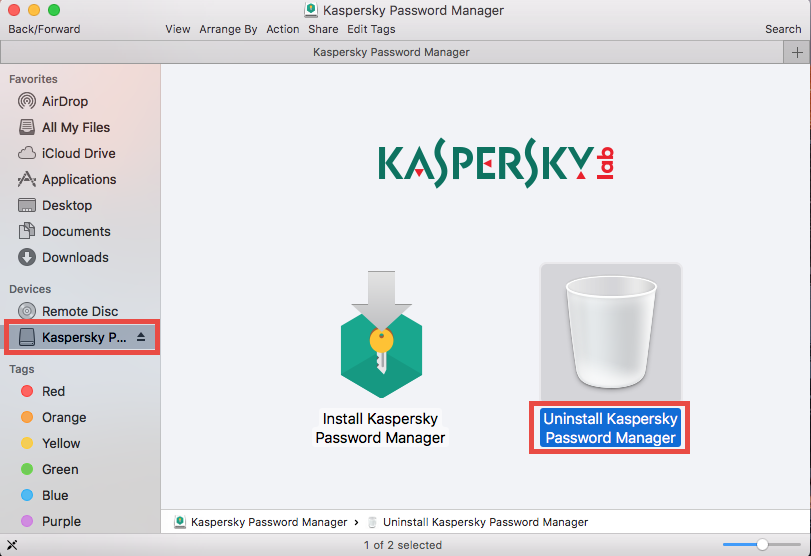This screenshot has height=556, width=811.
Task: Click the Favorites section header
Action: coord(33,79)
